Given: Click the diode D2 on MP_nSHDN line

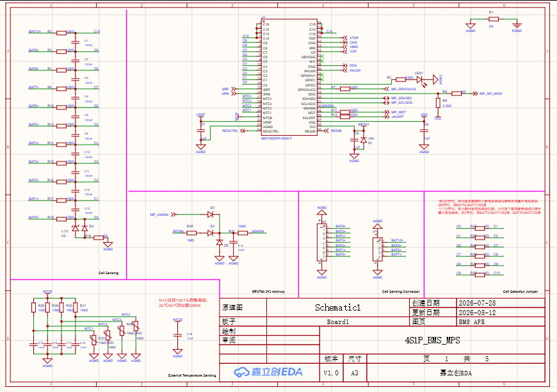Looking at the screenshot, I should coord(210,215).
